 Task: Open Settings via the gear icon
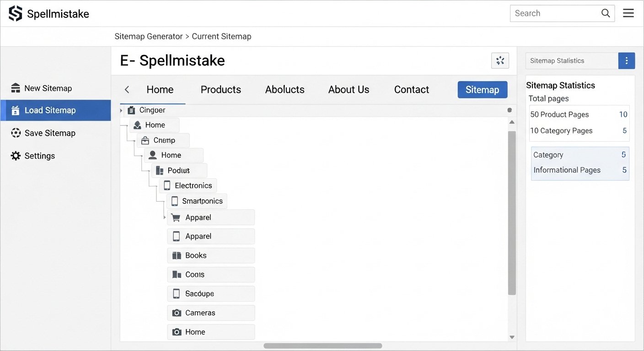pyautogui.click(x=16, y=155)
